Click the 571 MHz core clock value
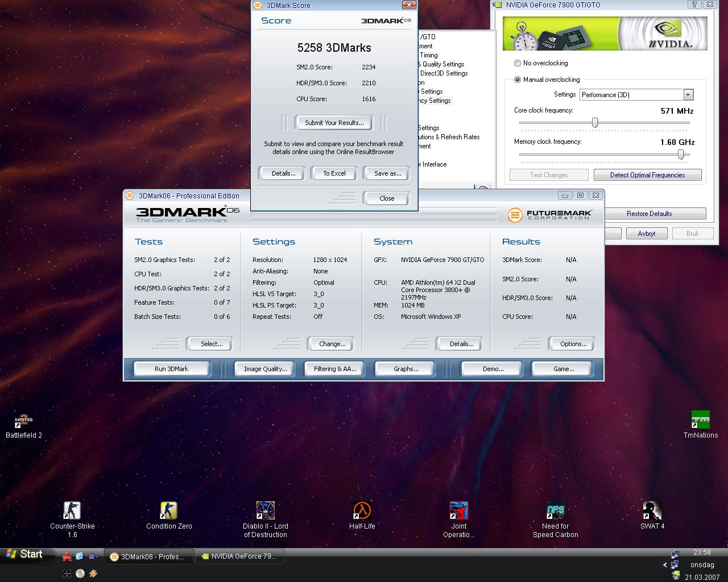This screenshot has width=728, height=582. (x=677, y=111)
